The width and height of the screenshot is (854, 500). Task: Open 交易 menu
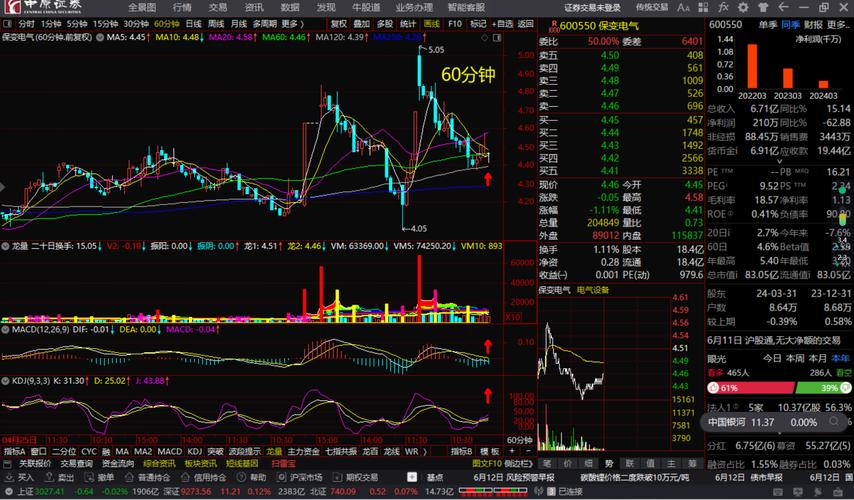click(x=218, y=8)
